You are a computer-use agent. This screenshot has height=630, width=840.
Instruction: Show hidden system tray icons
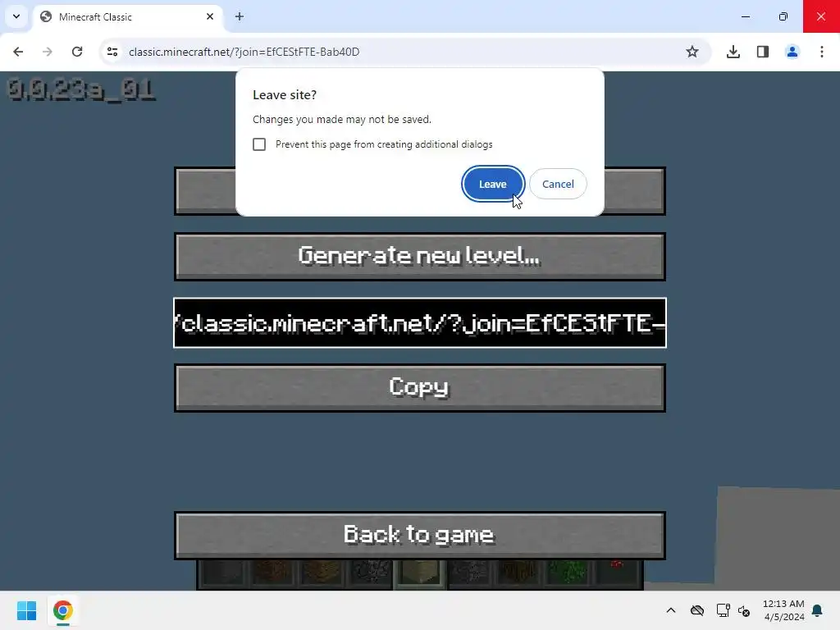point(671,610)
